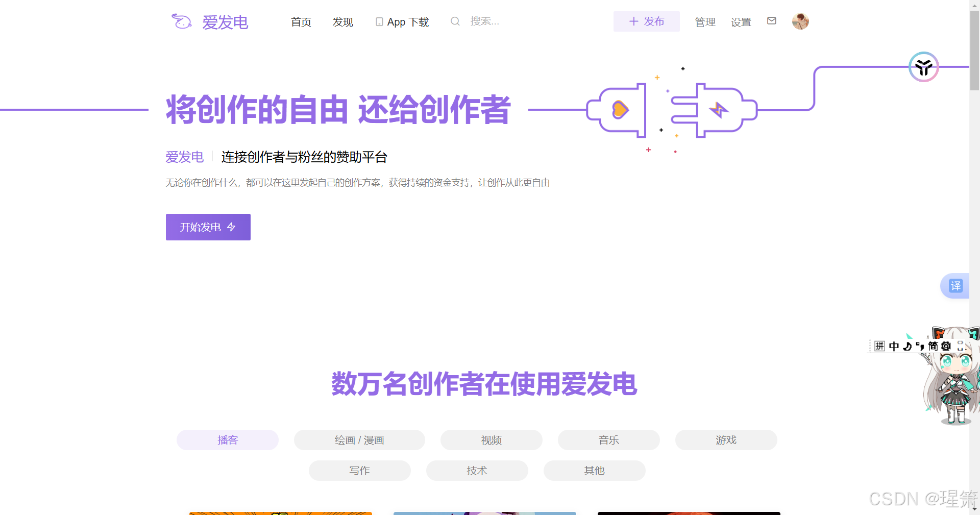Open the mail inbox envelope icon
This screenshot has height=515, width=980.
pos(772,21)
